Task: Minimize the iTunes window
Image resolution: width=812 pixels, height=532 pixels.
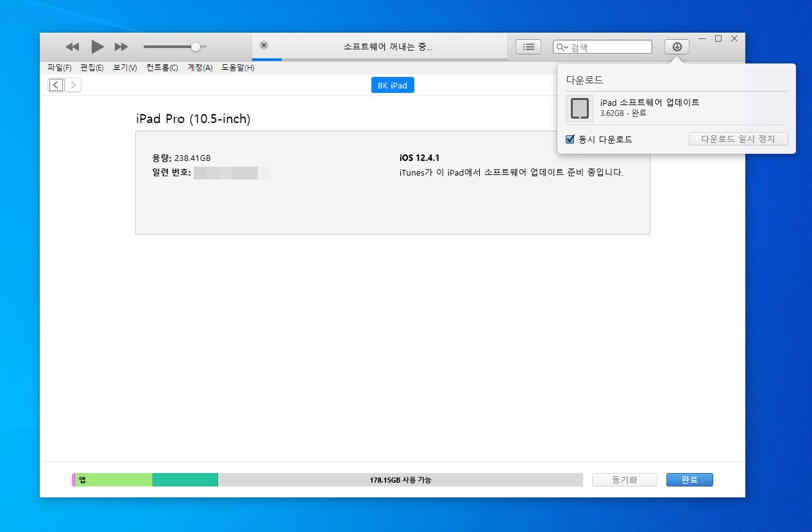Action: [x=702, y=38]
